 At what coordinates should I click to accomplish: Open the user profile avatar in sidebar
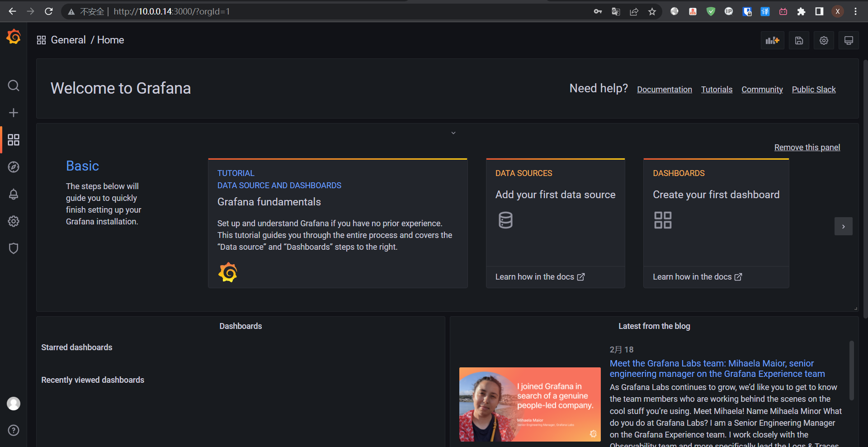(14, 404)
